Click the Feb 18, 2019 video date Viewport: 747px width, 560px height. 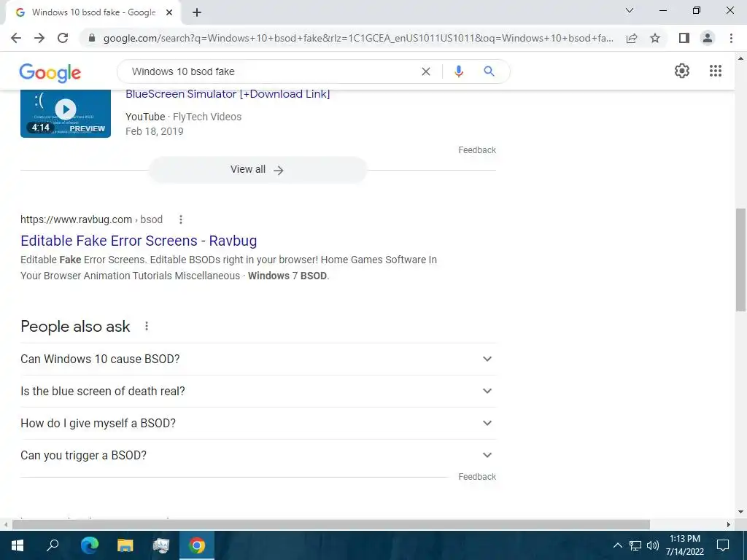pyautogui.click(x=155, y=131)
